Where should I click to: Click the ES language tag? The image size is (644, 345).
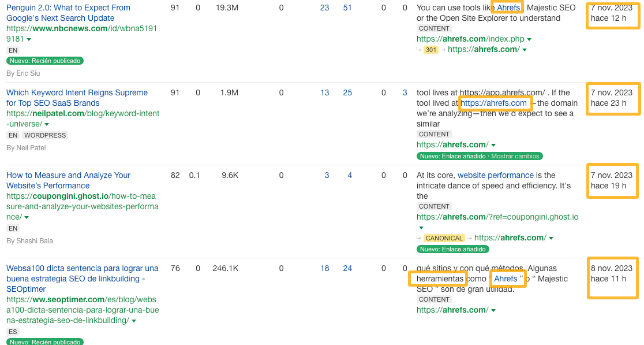(13, 332)
